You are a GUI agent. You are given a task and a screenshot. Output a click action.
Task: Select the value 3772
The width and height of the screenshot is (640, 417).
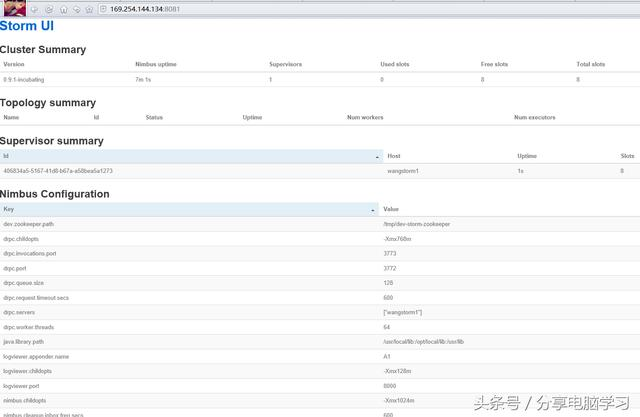[390, 268]
